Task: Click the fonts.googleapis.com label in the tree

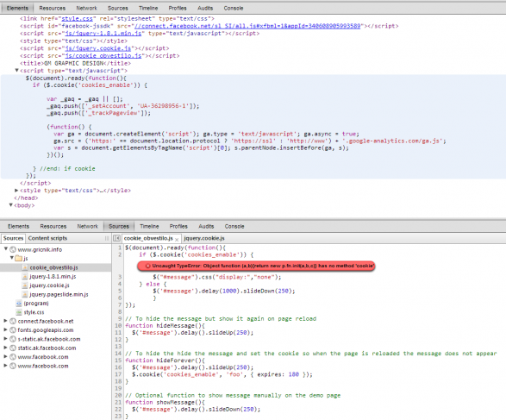Action: (x=46, y=330)
